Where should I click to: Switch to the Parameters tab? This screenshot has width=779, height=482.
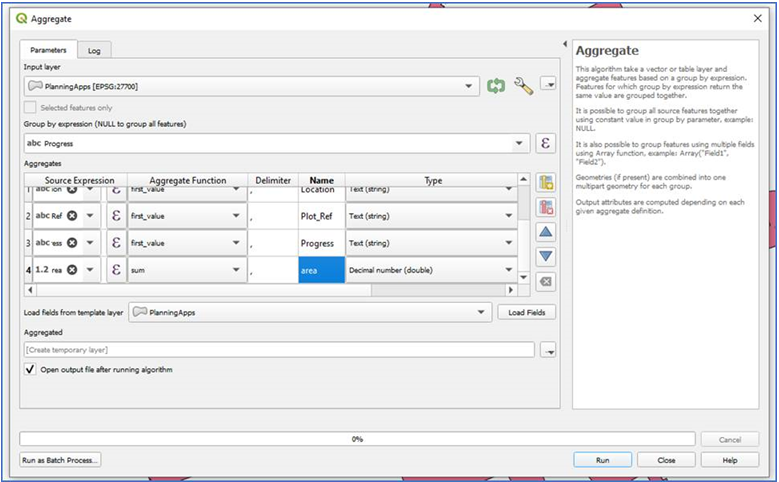click(48, 50)
